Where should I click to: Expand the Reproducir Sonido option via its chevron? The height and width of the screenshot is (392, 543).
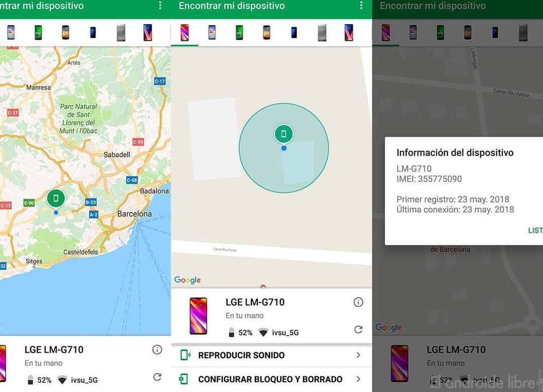(x=359, y=355)
